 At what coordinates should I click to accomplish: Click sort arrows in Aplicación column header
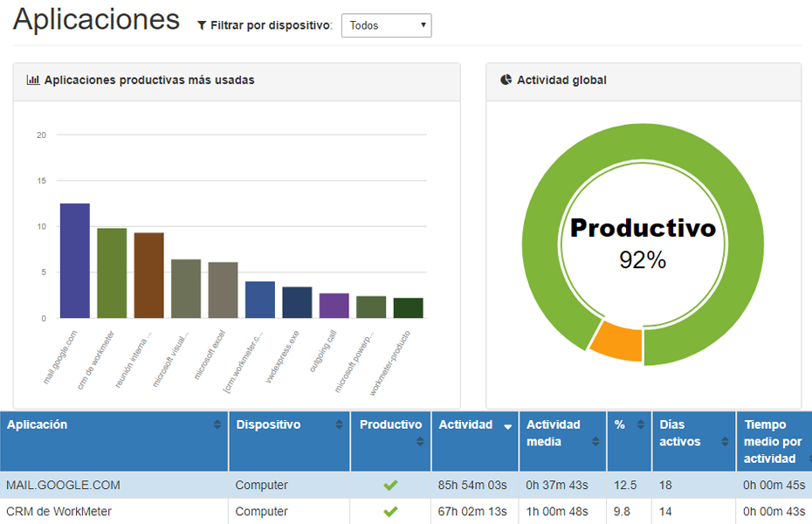217,425
